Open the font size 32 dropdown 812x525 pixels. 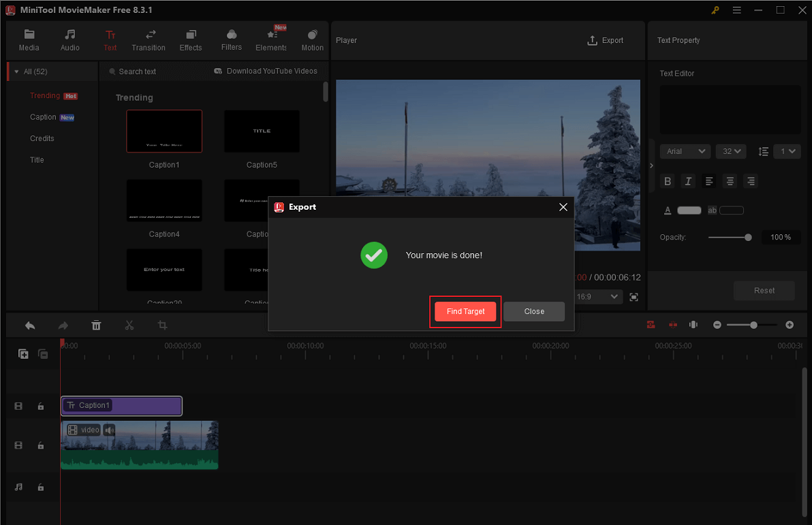[x=731, y=151]
